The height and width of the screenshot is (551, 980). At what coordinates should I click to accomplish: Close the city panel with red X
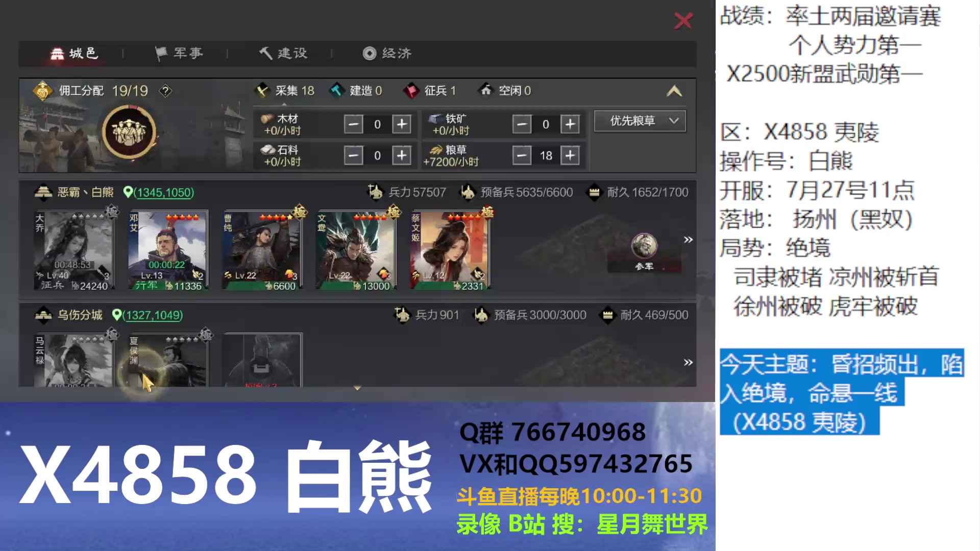point(683,21)
